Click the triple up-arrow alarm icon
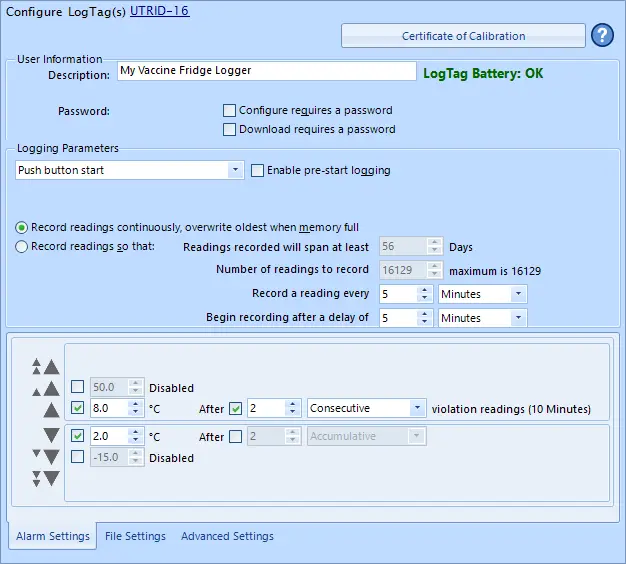 45,367
